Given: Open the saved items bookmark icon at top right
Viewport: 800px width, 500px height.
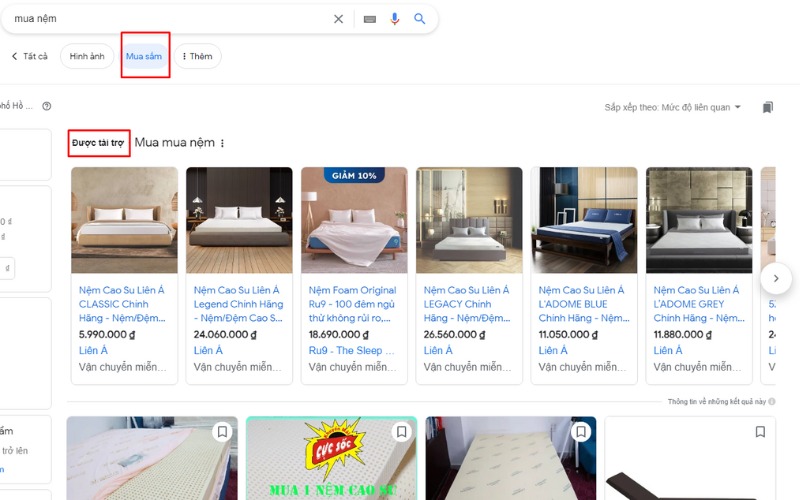Looking at the screenshot, I should [x=767, y=107].
